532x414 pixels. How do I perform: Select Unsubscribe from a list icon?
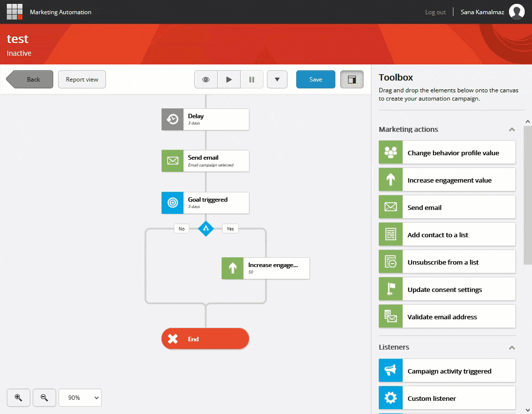[391, 262]
